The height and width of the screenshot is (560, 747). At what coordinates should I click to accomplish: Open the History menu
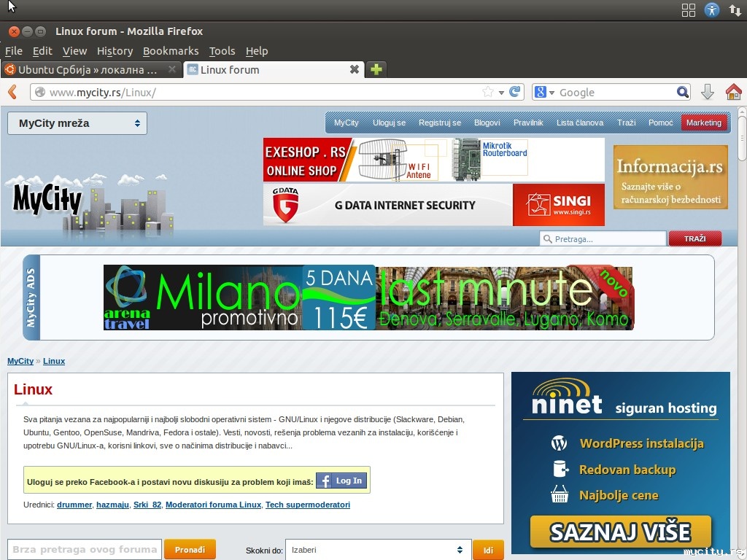(x=115, y=51)
